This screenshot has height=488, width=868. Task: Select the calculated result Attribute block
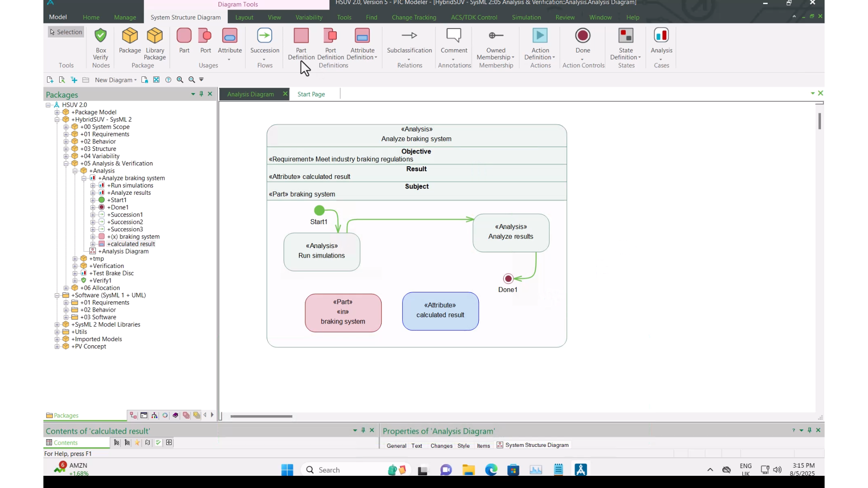click(x=440, y=311)
